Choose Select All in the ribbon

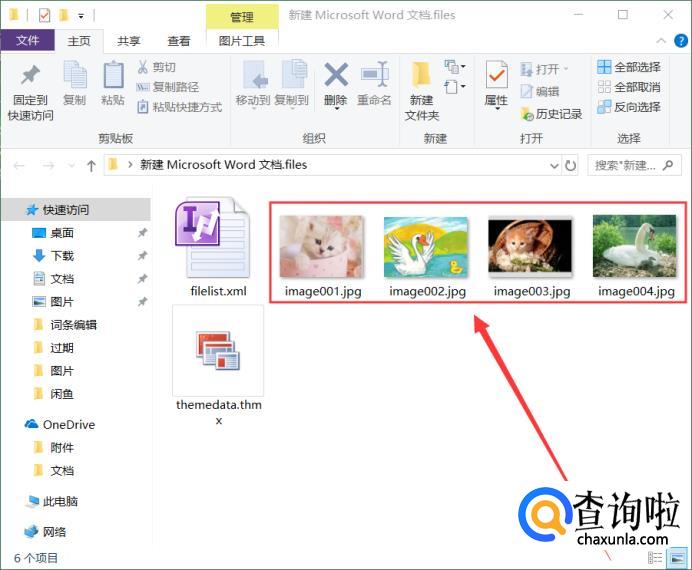point(628,67)
